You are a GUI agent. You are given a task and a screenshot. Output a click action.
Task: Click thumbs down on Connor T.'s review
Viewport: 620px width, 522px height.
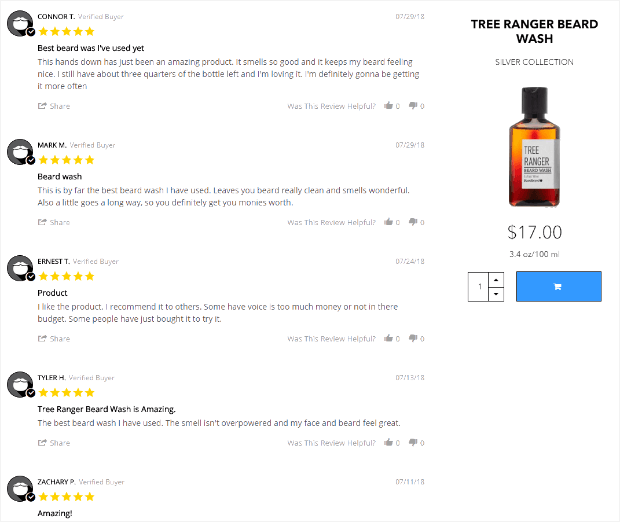pyautogui.click(x=412, y=106)
